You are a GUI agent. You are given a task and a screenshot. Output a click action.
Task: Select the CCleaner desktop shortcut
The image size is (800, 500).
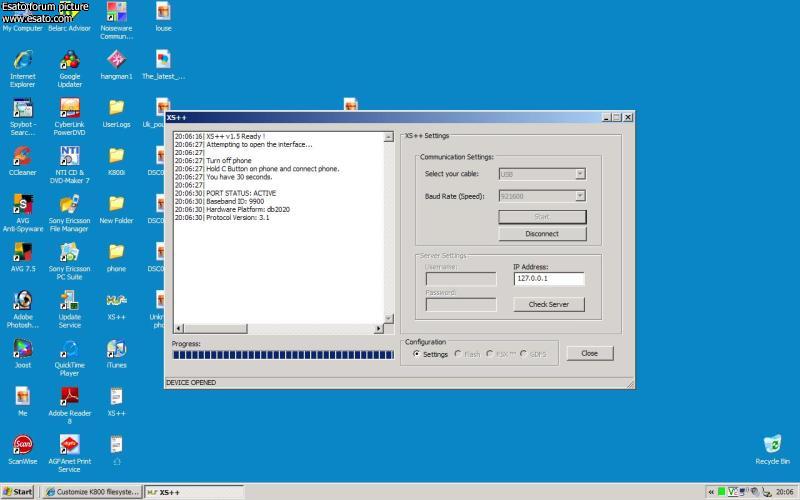click(x=22, y=161)
